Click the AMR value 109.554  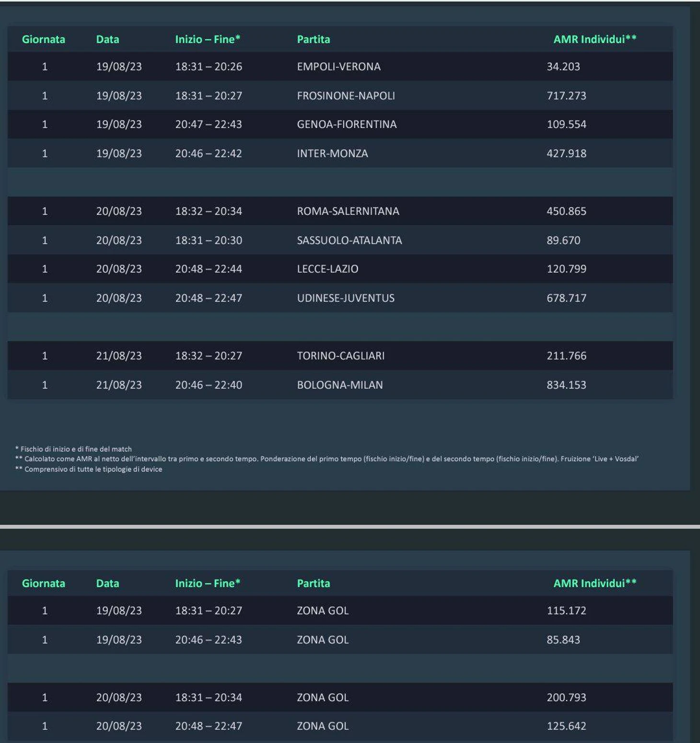coord(566,124)
